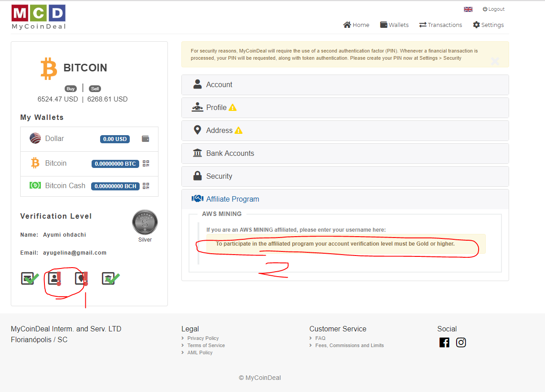Open the Privacy Policy link
545x392 pixels.
(203, 338)
